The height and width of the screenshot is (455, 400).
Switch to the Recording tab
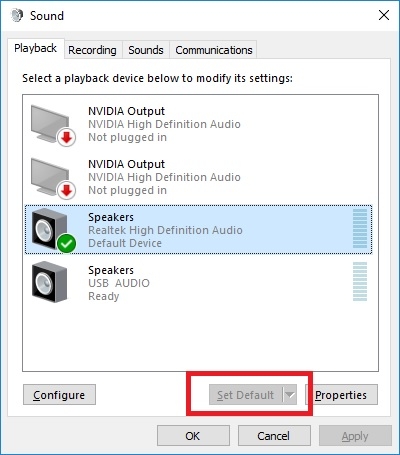[92, 50]
